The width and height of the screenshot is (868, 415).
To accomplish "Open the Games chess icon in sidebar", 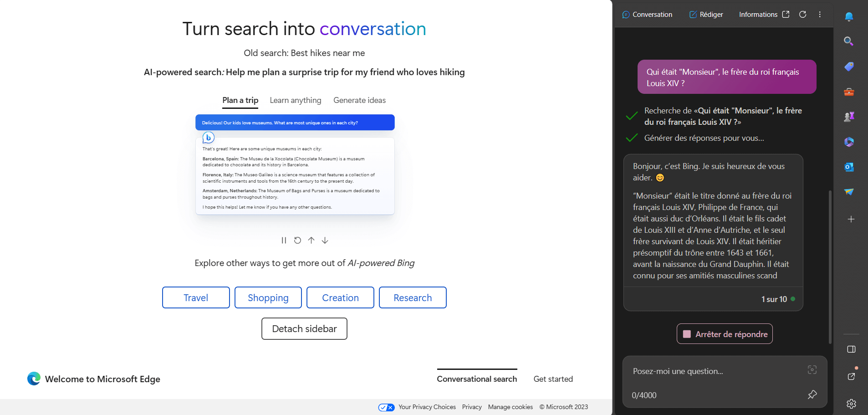I will coord(849,117).
